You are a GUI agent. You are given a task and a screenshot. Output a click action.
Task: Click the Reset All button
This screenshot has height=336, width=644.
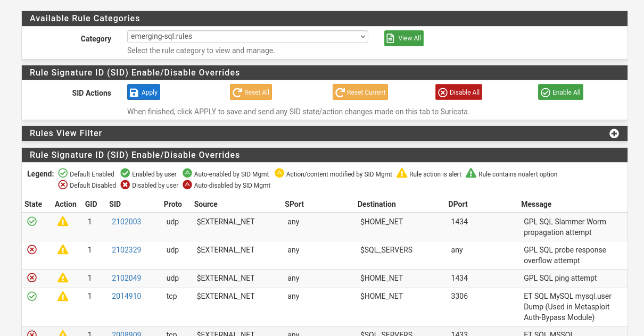[251, 93]
